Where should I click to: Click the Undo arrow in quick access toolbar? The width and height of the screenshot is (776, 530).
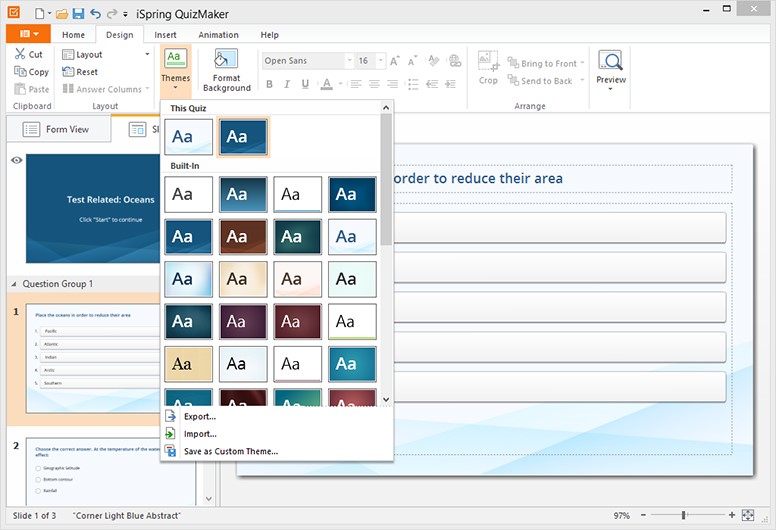[x=96, y=13]
